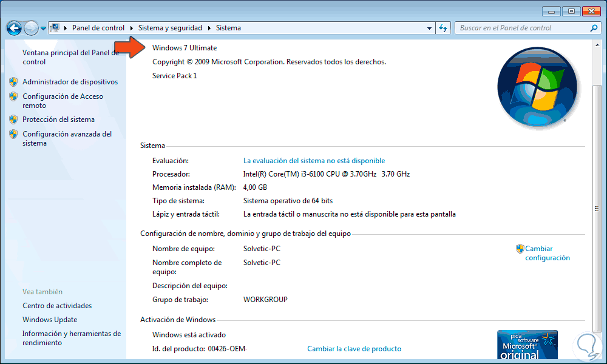Minimize the Sistema window
This screenshot has height=364, width=607.
(551, 11)
